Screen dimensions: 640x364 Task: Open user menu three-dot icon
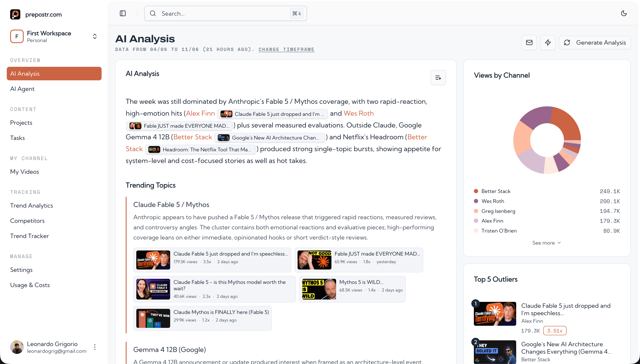tap(95, 347)
